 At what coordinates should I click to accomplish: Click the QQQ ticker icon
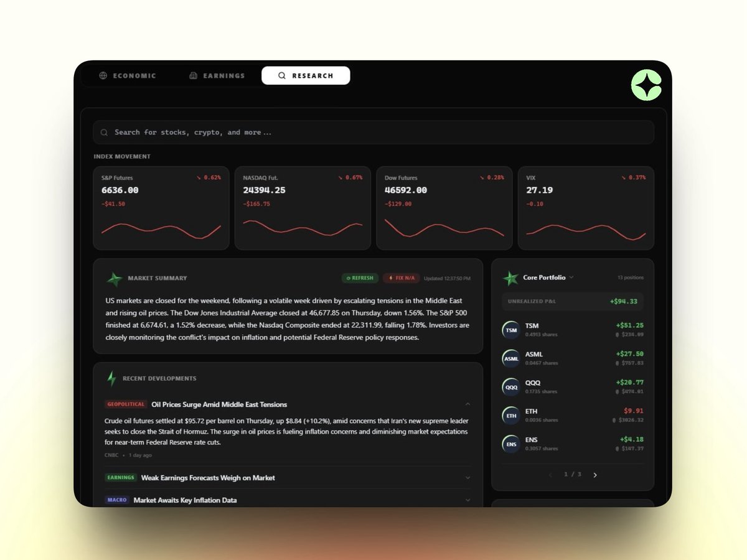tap(511, 387)
